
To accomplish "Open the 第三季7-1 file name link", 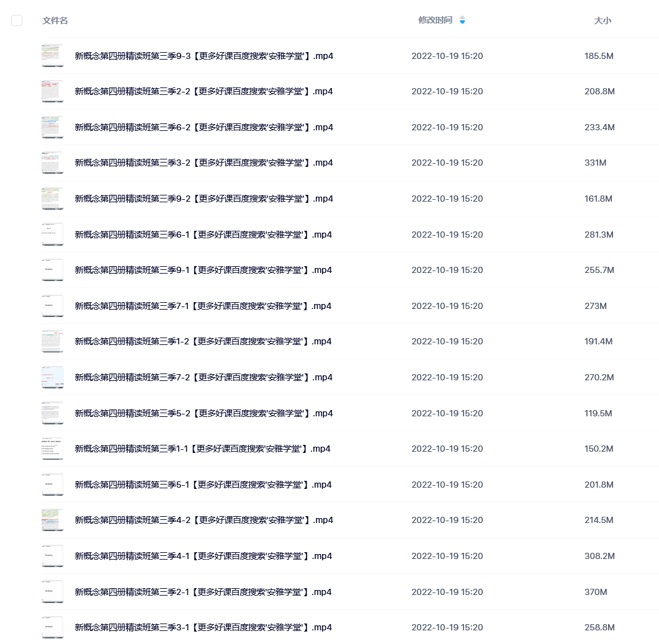I will (203, 306).
